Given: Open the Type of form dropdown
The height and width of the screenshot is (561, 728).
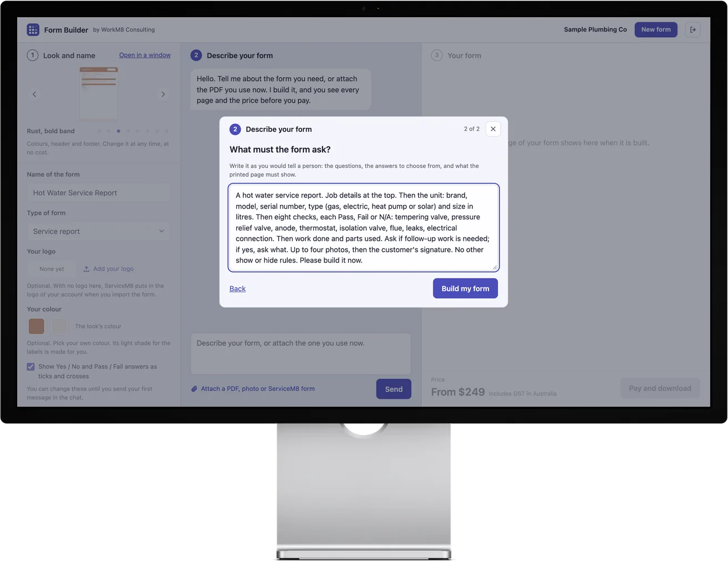Looking at the screenshot, I should [99, 231].
